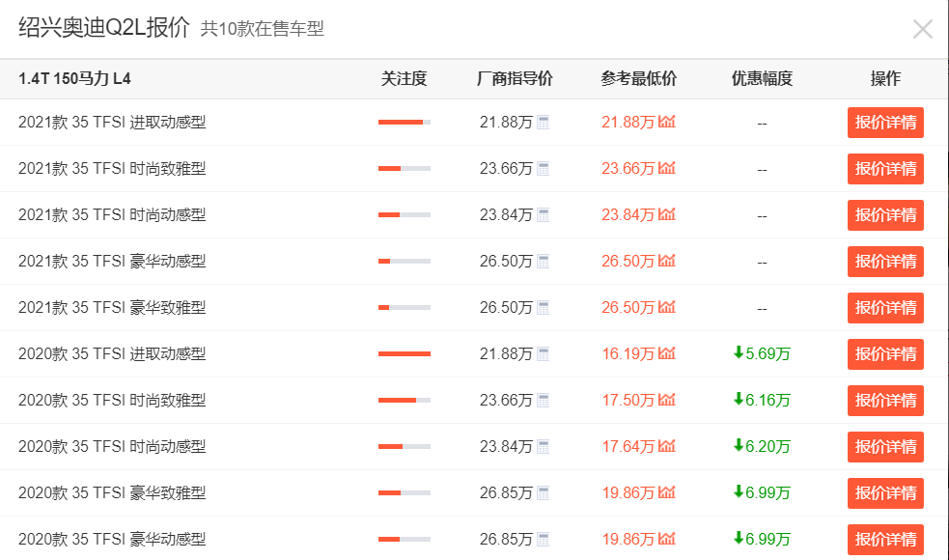Click the 17.50万 reference price
The height and width of the screenshot is (560, 949).
tap(628, 400)
